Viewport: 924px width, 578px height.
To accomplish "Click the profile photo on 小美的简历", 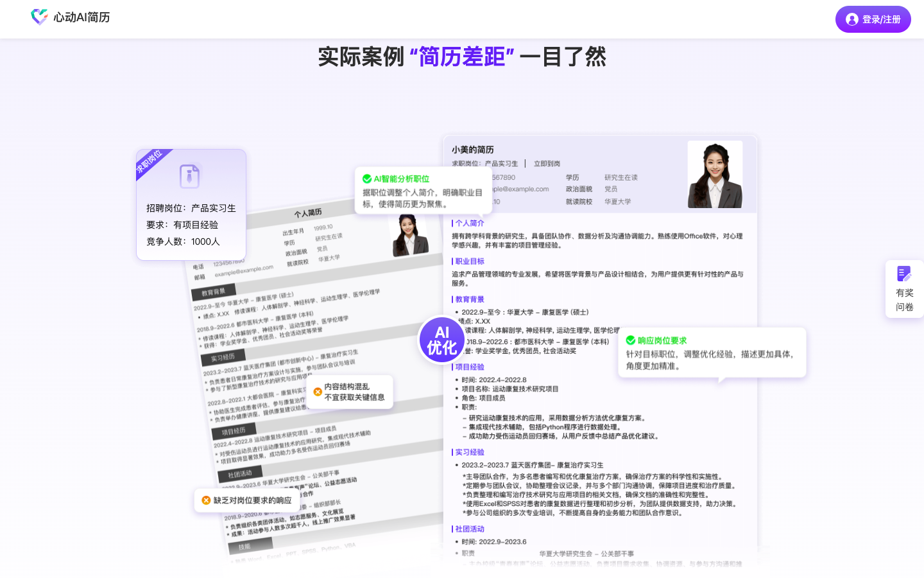I will click(715, 174).
